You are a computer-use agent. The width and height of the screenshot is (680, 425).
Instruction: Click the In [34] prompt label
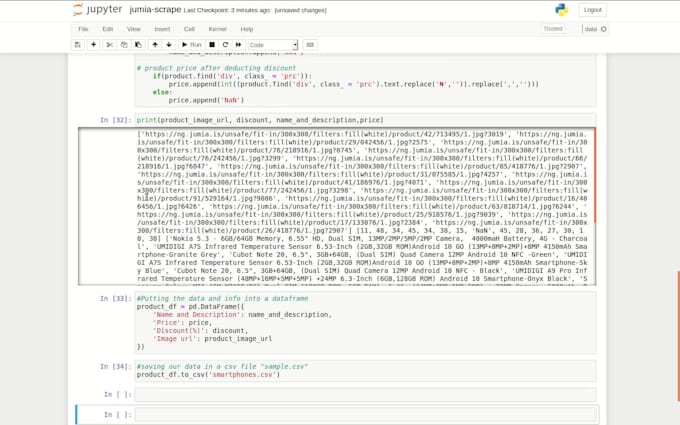[115, 366]
